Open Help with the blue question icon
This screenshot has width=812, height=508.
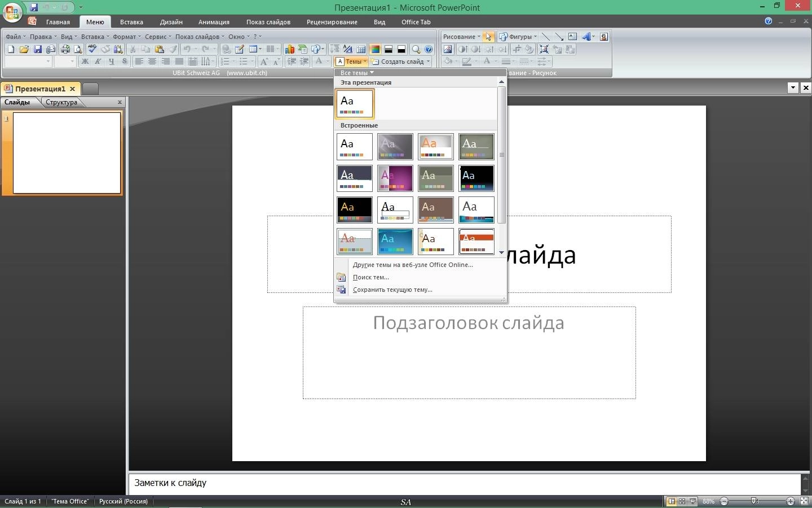coord(429,49)
